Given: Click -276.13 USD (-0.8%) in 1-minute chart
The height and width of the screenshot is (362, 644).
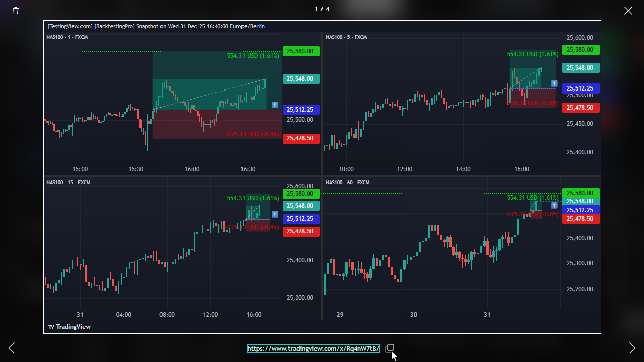Looking at the screenshot, I should tap(253, 134).
